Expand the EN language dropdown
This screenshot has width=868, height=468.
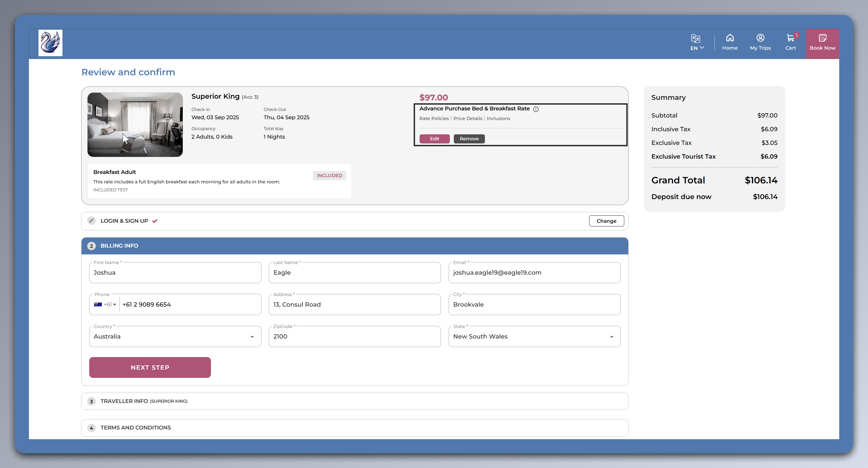[x=697, y=48]
